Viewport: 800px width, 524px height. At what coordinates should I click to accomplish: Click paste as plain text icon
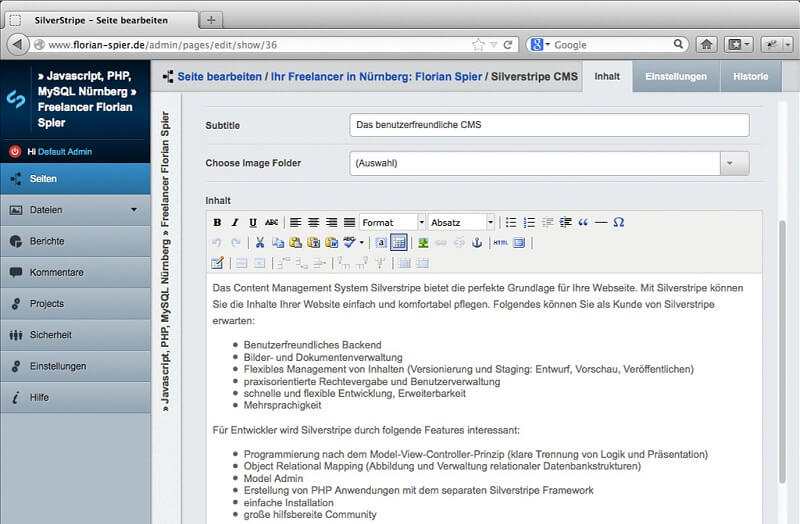(x=313, y=243)
